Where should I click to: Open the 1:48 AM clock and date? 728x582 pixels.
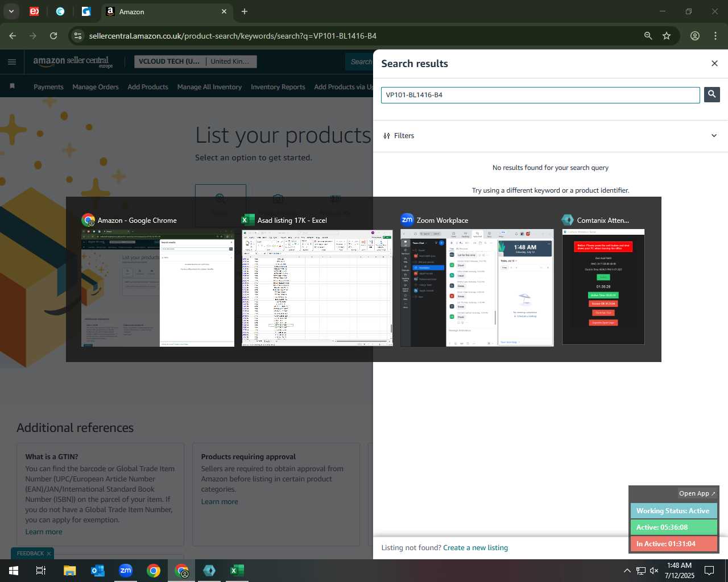pyautogui.click(x=680, y=571)
